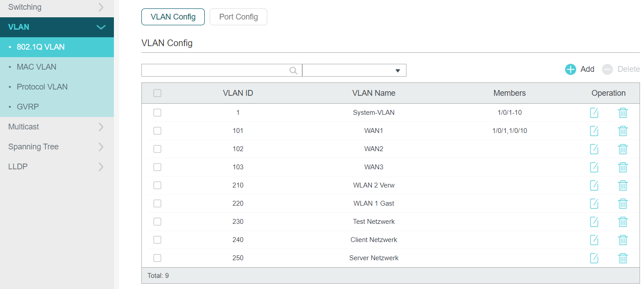644x289 pixels.
Task: Edit the System-VLAN entry
Action: pos(594,113)
